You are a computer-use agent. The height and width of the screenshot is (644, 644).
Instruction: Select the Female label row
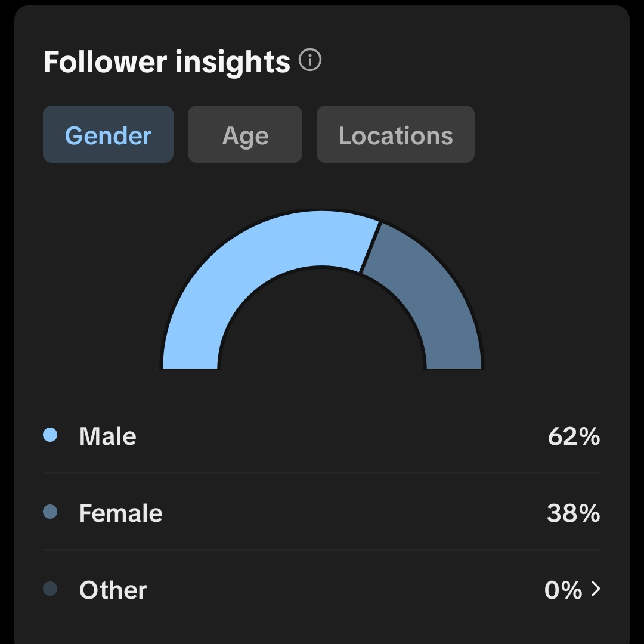(322, 512)
